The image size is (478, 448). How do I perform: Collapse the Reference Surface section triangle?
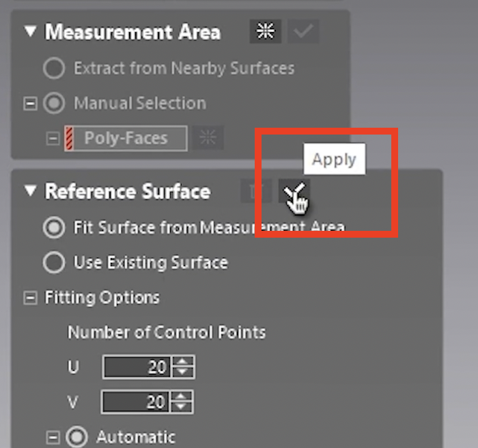[x=31, y=191]
